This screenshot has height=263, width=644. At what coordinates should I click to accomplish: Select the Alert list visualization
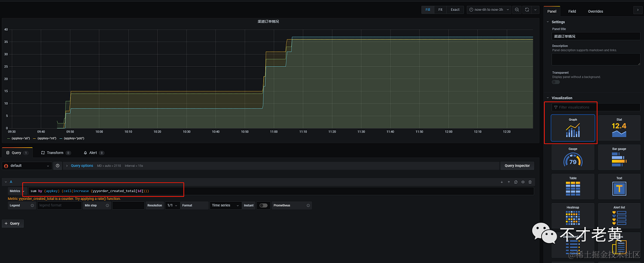(x=619, y=216)
